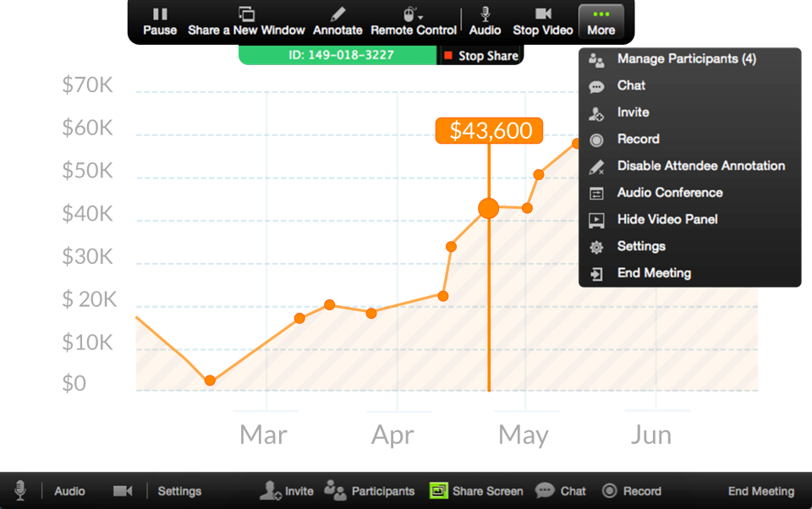Screen dimensions: 812x509
Task: Click Hide Video Panel icon
Action: (596, 221)
